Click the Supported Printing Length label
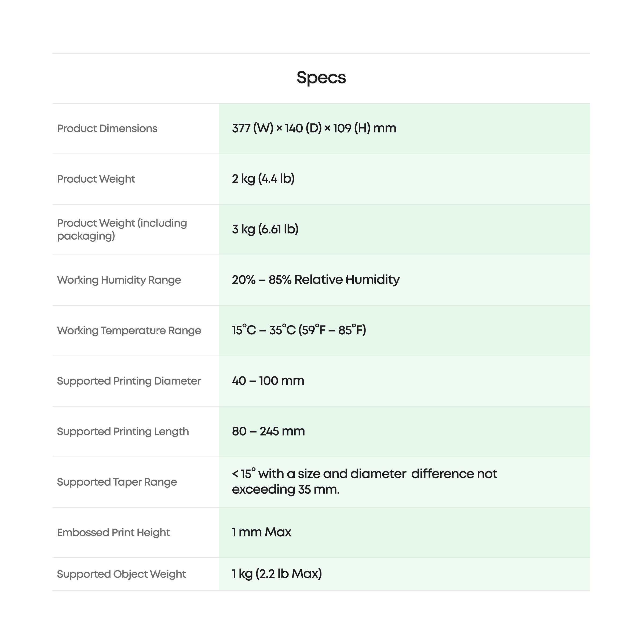 [x=123, y=432]
